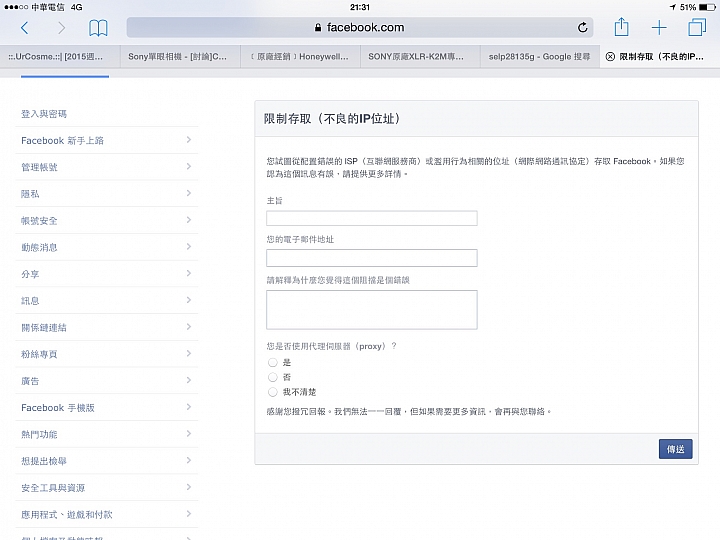This screenshot has width=720, height=540.
Task: Expand 應用程式、遊戲和付款 row chevron
Action: coord(189,514)
